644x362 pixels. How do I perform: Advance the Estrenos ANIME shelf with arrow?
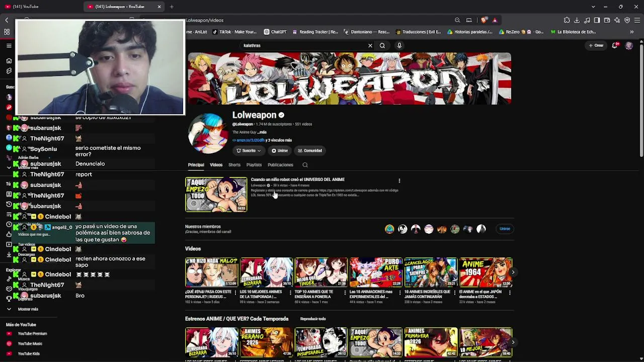[513, 342]
